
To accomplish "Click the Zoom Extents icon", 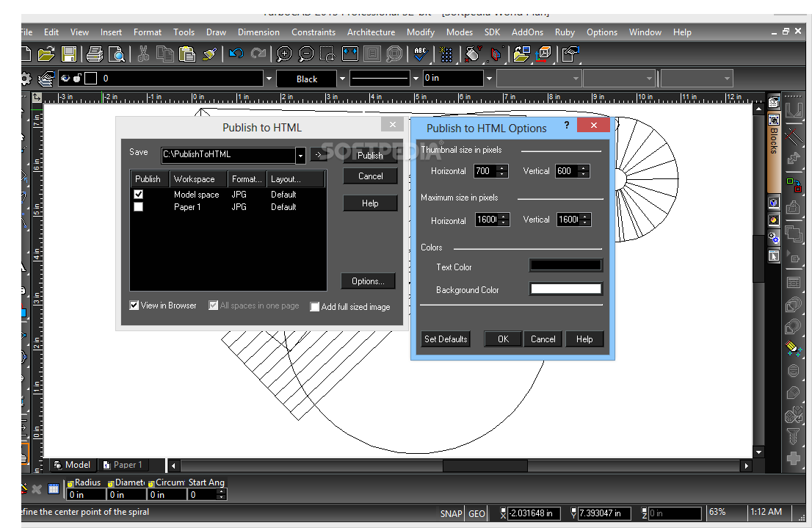I will [x=350, y=54].
